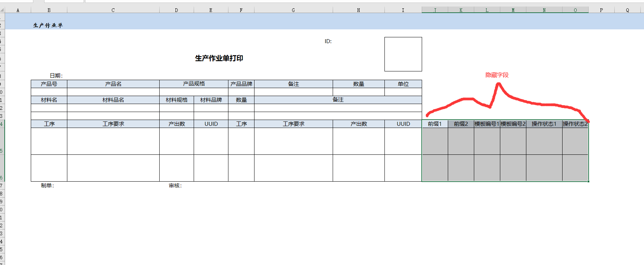The width and height of the screenshot is (644, 265).
Task: Click the 操作状态1 header cell
Action: coord(544,124)
